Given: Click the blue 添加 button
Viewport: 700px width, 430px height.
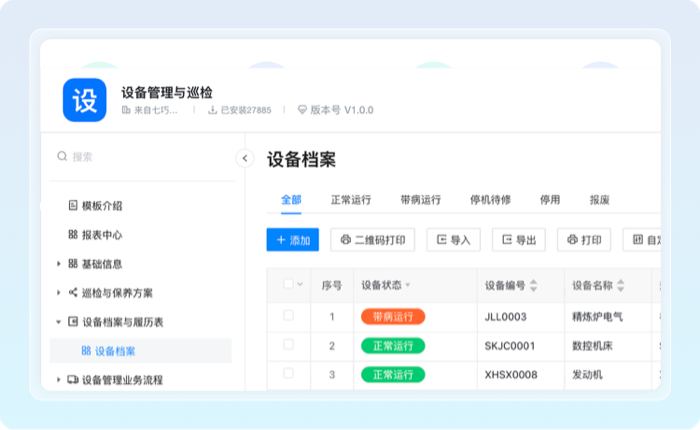Looking at the screenshot, I should (292, 240).
